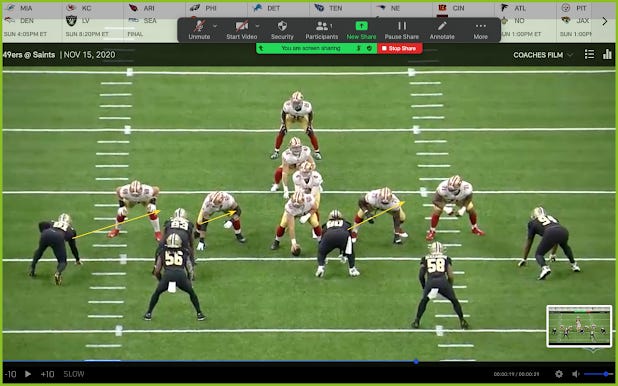Open the Zoom Participants panel
Screen dimensions: 618x386
coord(322,30)
